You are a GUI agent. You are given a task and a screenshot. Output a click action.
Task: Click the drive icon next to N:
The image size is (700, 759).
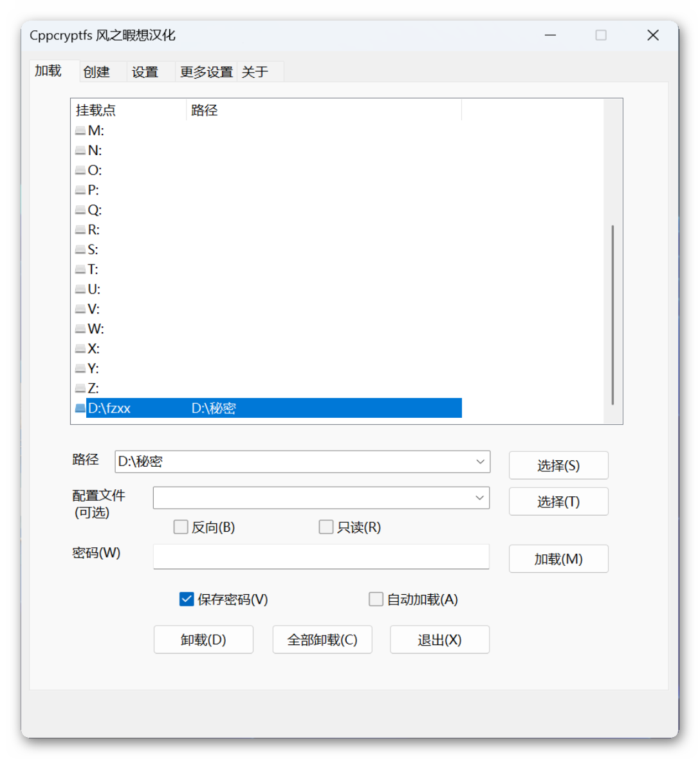click(x=80, y=151)
